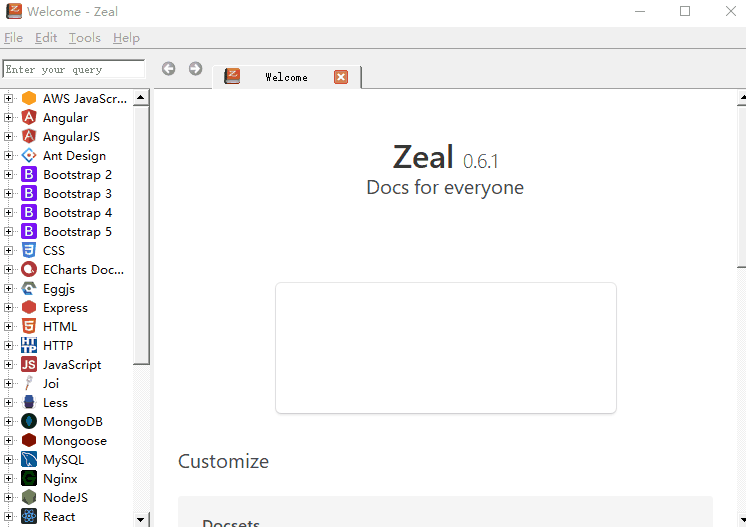Image resolution: width=746 pixels, height=527 pixels.
Task: Select Ant Design in docset list
Action: click(74, 156)
